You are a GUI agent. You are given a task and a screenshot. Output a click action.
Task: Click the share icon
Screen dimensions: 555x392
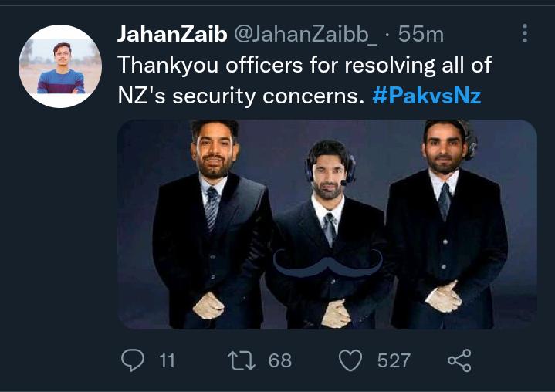[459, 360]
